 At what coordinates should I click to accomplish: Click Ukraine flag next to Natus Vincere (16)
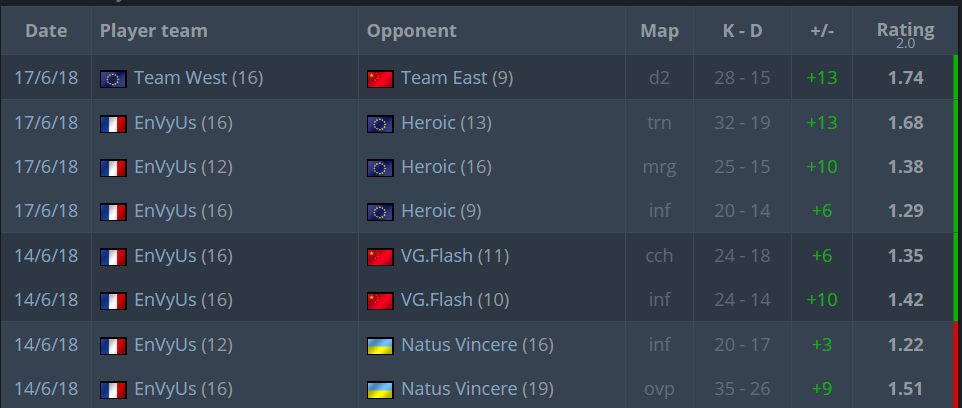click(x=380, y=345)
